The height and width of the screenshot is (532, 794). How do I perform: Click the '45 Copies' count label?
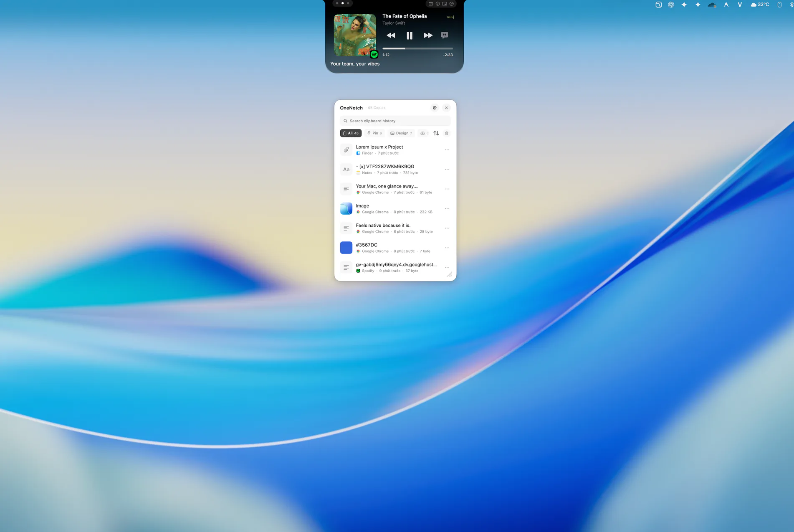pos(377,108)
